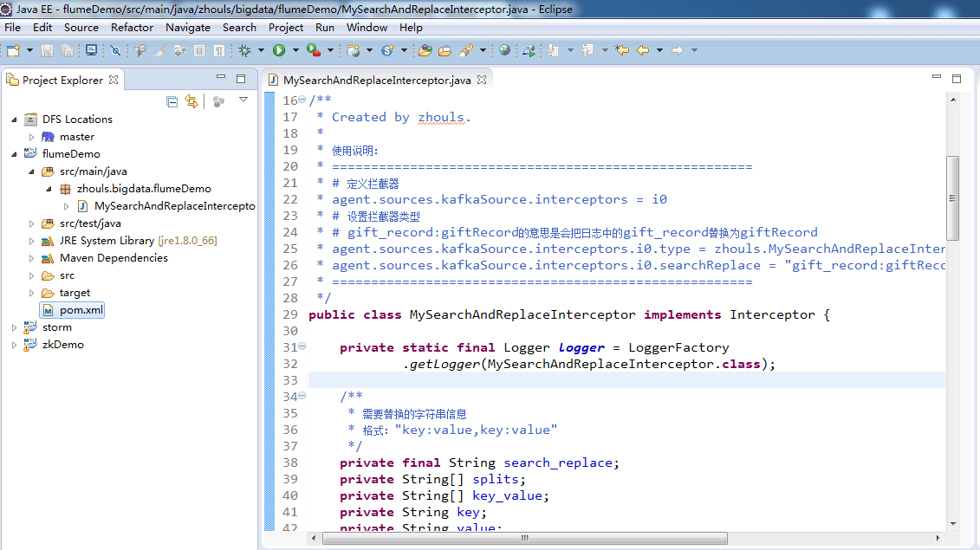Screen dimensions: 980x550
Task: Click the editor horizontal scrollbar thumb
Action: 525,538
